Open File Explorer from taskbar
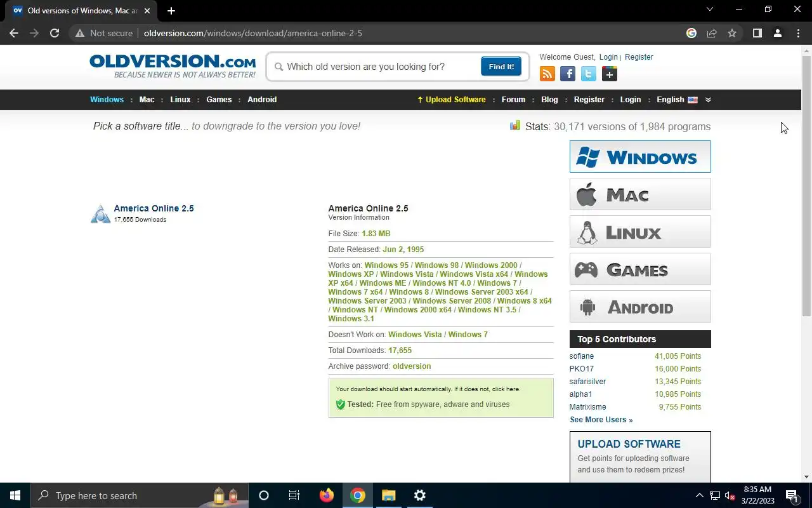 389,495
